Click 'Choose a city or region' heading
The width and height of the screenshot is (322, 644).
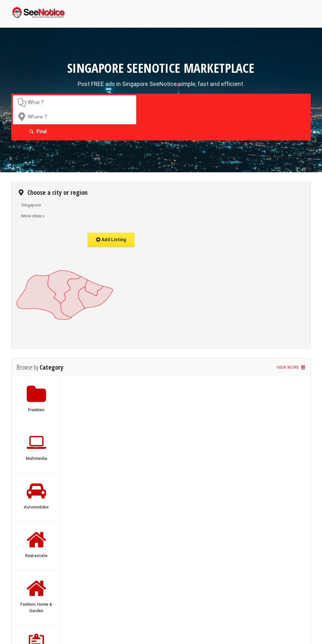click(x=57, y=193)
